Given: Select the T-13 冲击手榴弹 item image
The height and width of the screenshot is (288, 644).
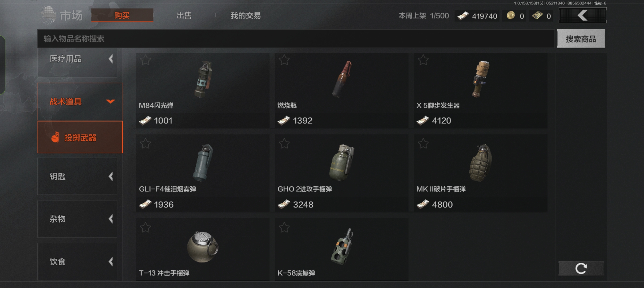Looking at the screenshot, I should click(x=203, y=247).
